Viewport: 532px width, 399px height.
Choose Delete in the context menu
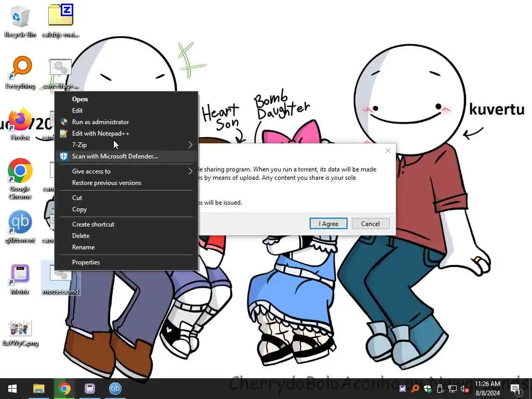pos(126,236)
